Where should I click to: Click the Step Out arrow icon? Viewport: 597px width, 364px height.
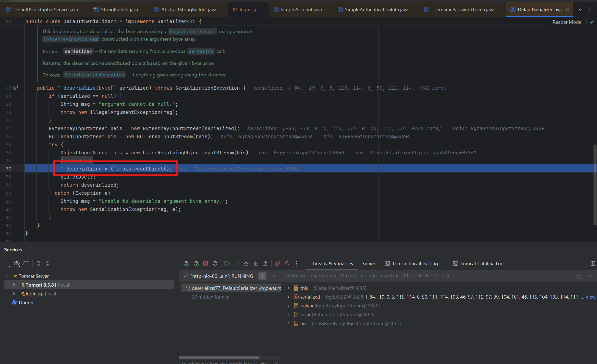(265, 263)
